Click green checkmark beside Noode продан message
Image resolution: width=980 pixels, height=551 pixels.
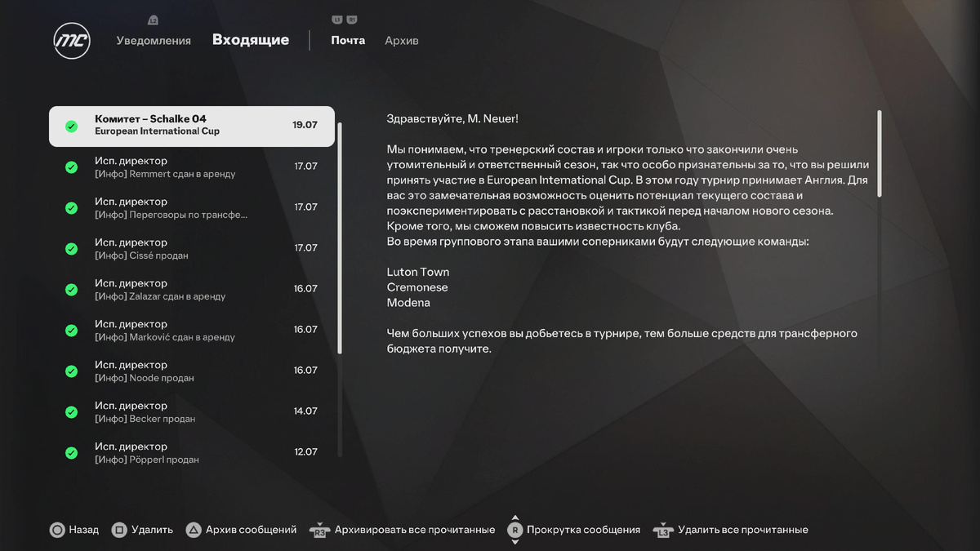point(71,371)
